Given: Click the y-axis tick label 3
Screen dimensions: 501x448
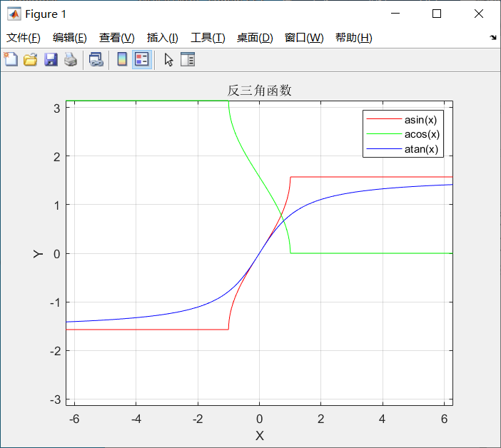Looking at the screenshot, I should 57,108.
